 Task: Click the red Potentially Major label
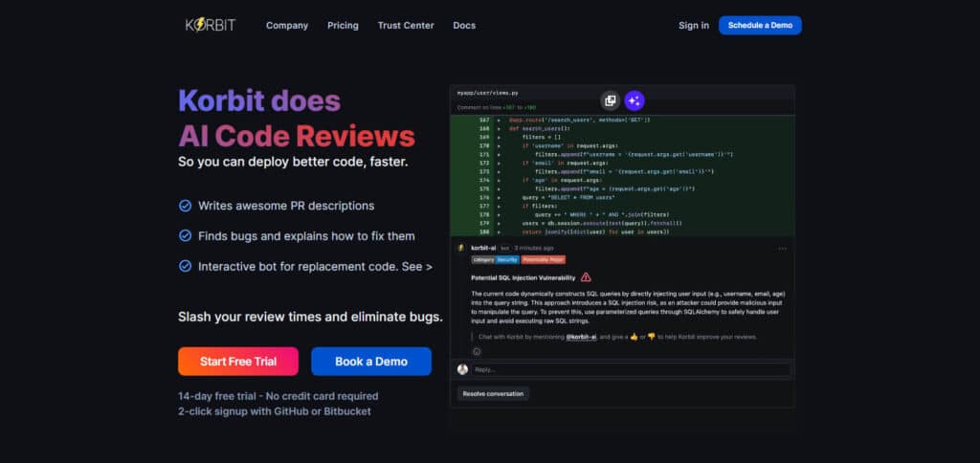pyautogui.click(x=544, y=259)
